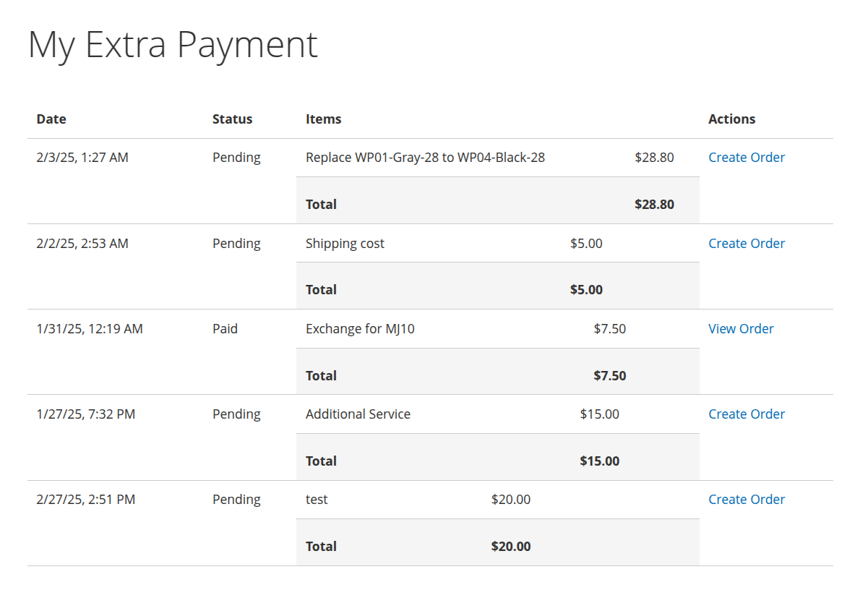
Task: Click the Shipping cost item label
Action: pos(345,243)
